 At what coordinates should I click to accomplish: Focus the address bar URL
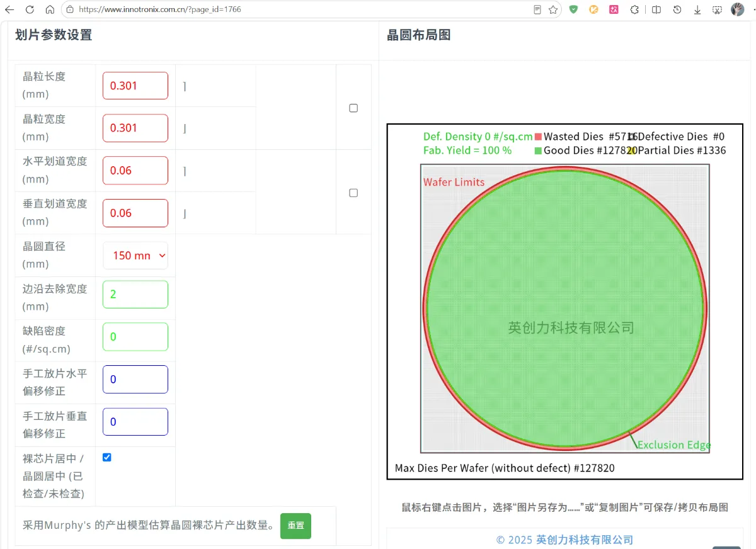coord(160,9)
